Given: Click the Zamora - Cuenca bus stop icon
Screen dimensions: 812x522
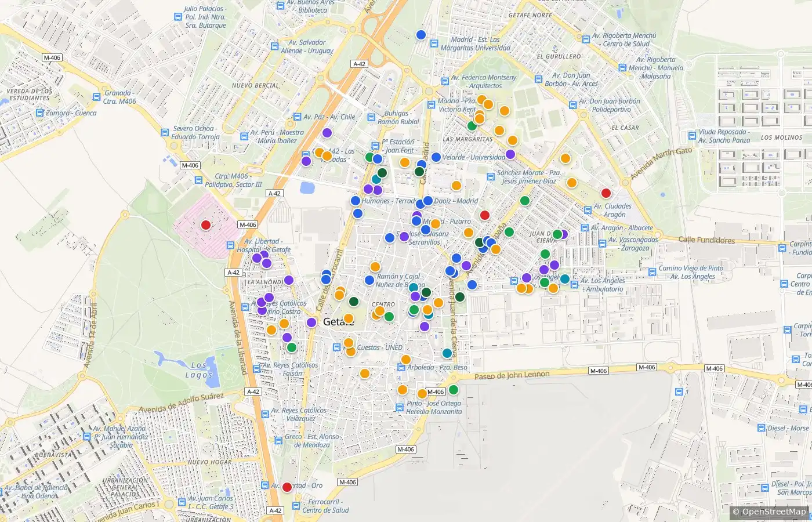Looking at the screenshot, I should pyautogui.click(x=39, y=113).
